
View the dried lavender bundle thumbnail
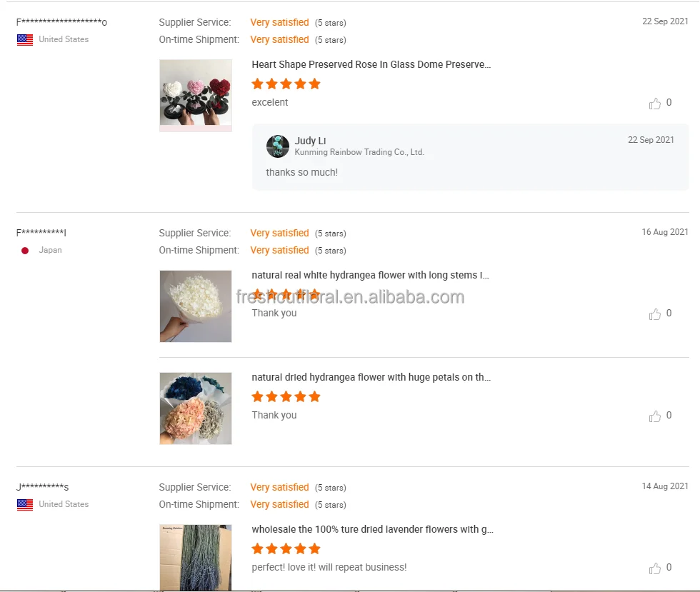196,557
